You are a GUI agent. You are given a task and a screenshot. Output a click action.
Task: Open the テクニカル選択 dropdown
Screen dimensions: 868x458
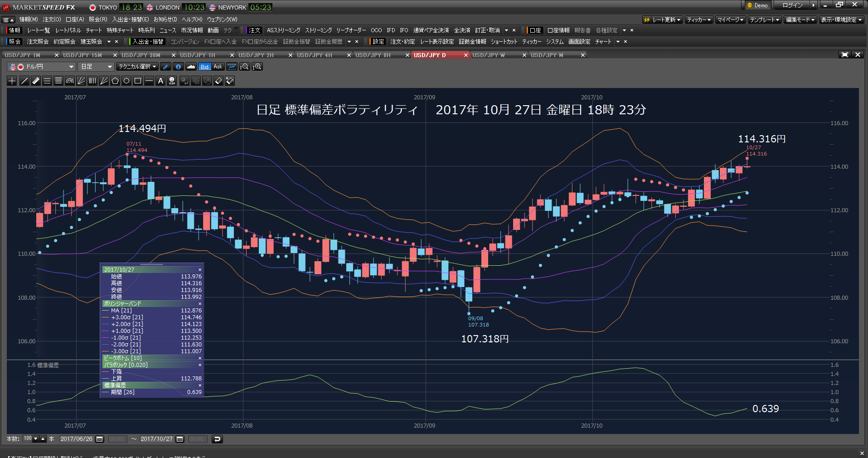[x=137, y=67]
